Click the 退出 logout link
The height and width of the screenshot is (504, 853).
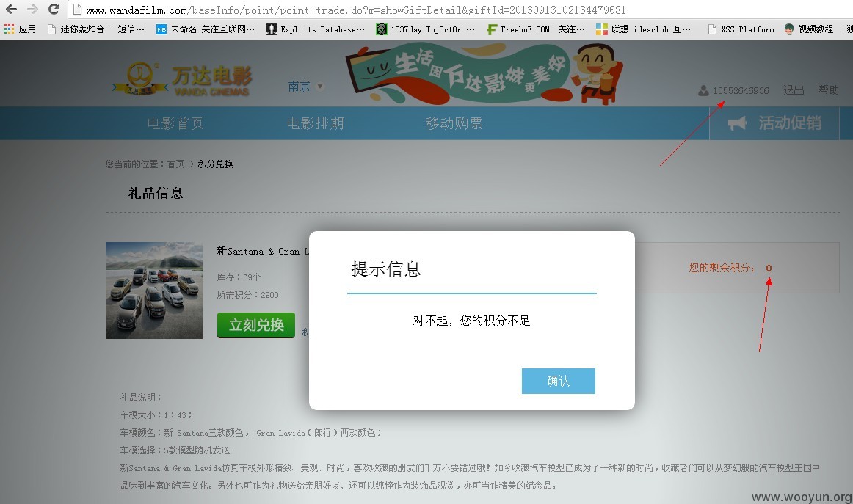(x=794, y=90)
